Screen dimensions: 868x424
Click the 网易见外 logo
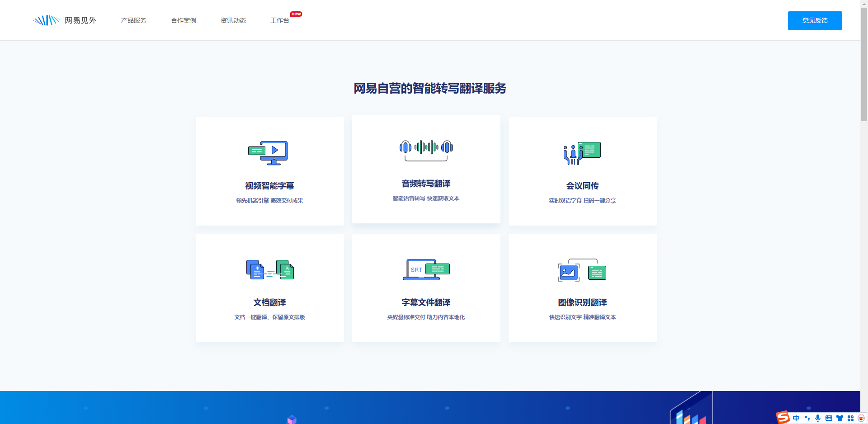click(x=65, y=20)
